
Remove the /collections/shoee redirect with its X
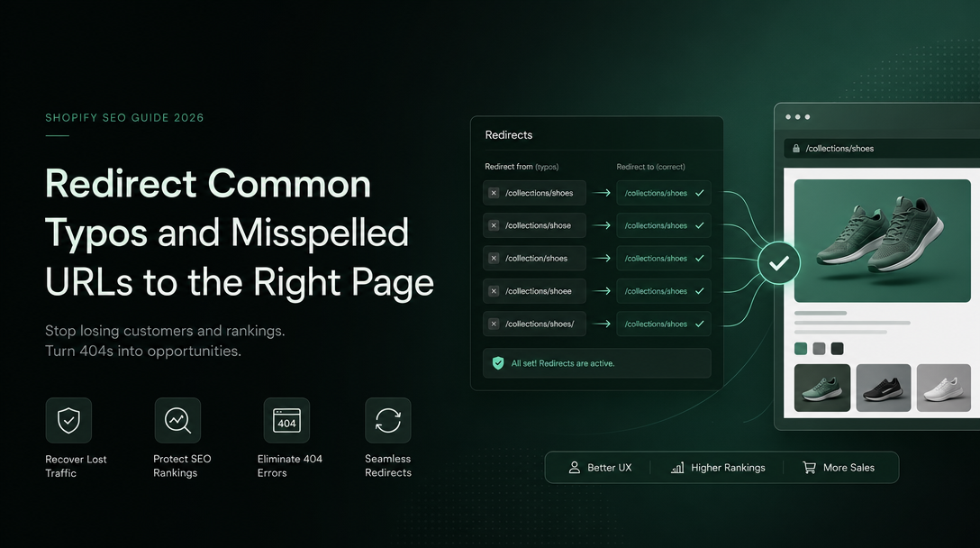tap(494, 291)
